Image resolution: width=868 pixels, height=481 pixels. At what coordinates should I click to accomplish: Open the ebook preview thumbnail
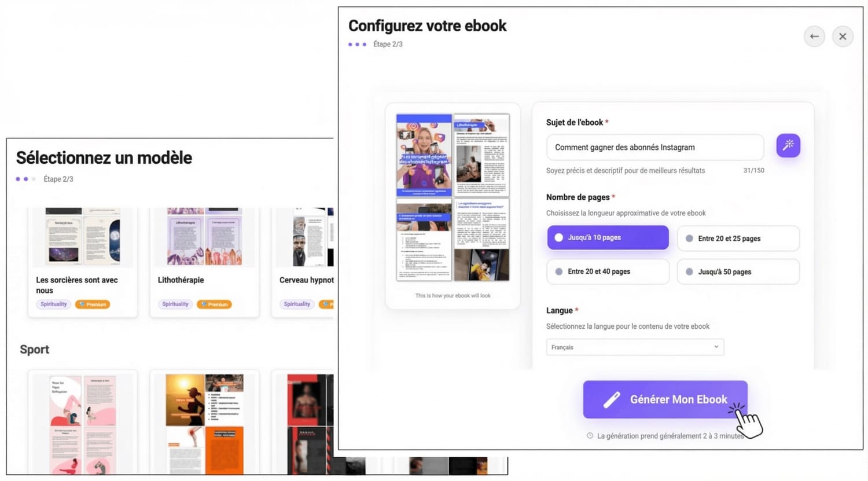(453, 197)
